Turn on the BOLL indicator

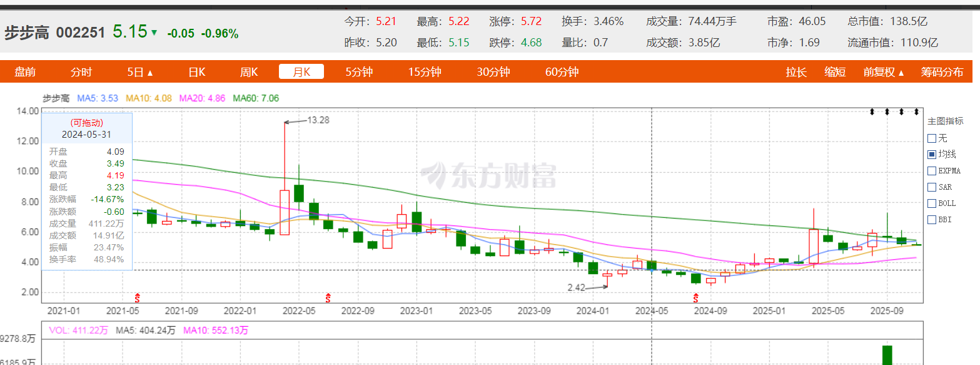click(x=932, y=203)
